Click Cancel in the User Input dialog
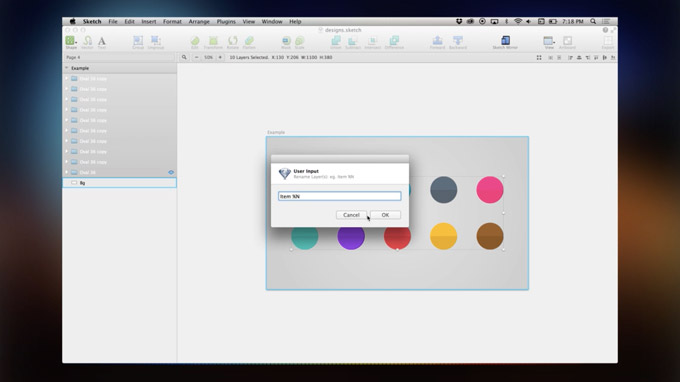 [x=351, y=215]
